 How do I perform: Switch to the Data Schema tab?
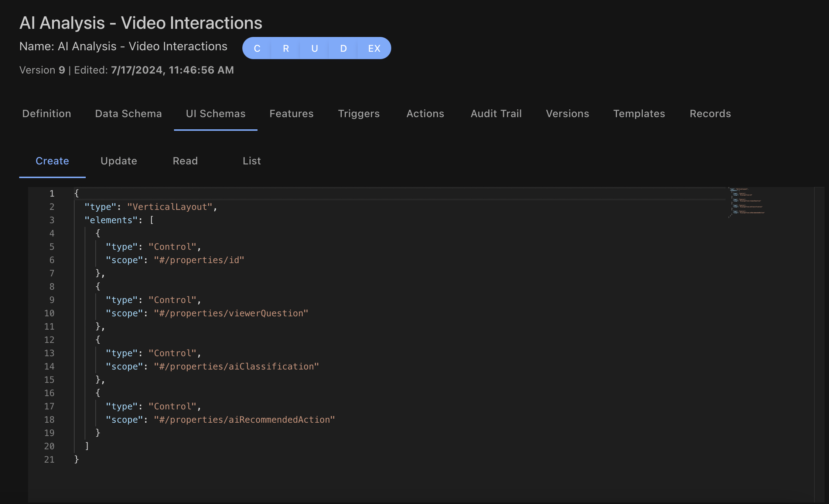point(128,114)
